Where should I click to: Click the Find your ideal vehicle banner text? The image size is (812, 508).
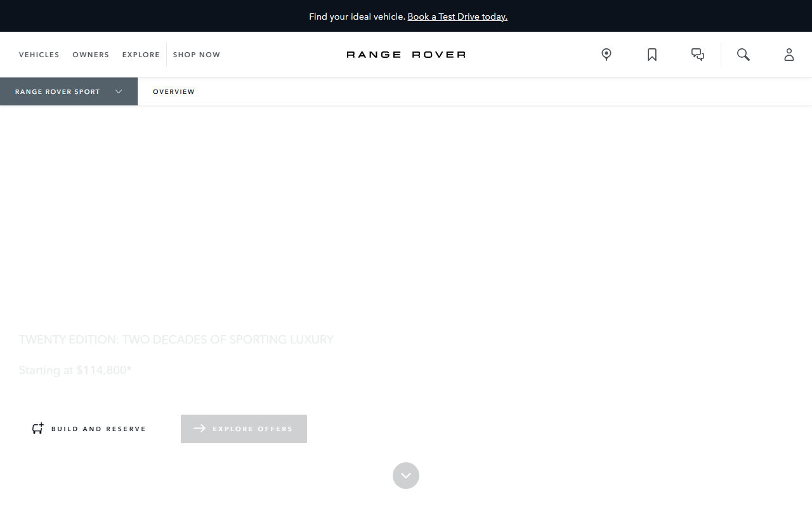coord(357,17)
